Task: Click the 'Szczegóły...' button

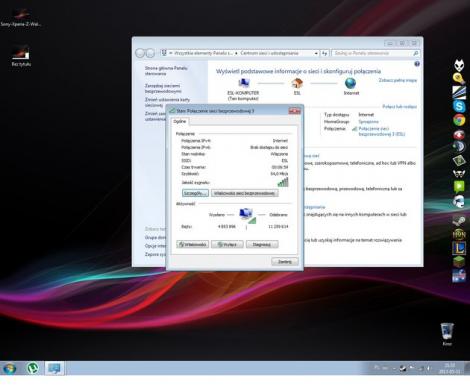Action: [x=195, y=193]
